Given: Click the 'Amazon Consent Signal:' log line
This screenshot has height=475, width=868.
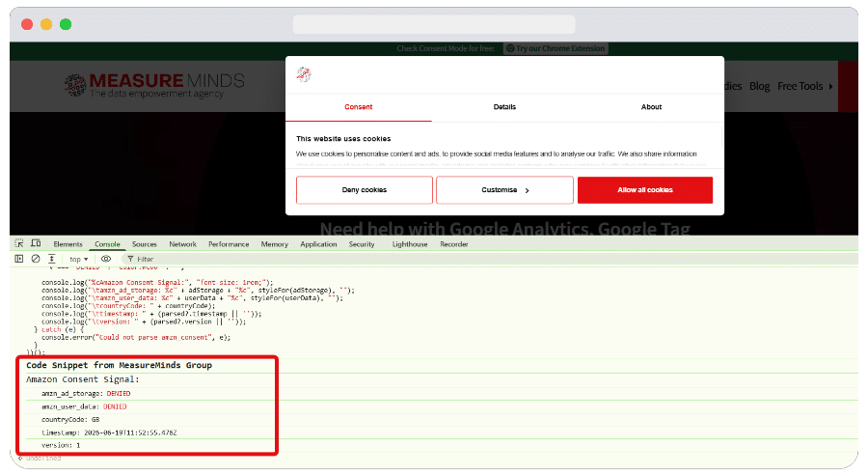Looking at the screenshot, I should click(83, 379).
